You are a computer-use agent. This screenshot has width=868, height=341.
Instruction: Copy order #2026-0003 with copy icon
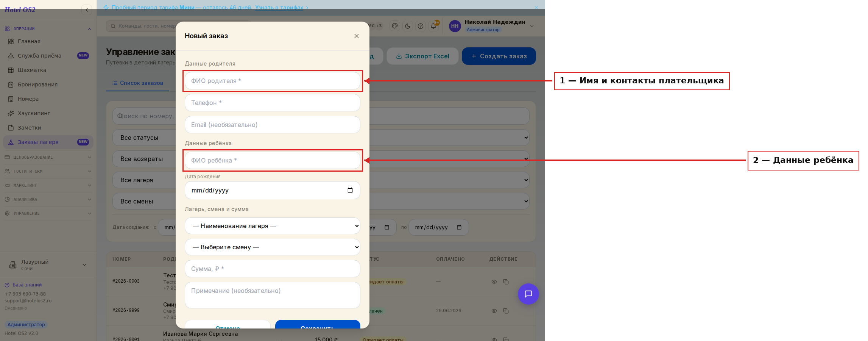(x=506, y=282)
